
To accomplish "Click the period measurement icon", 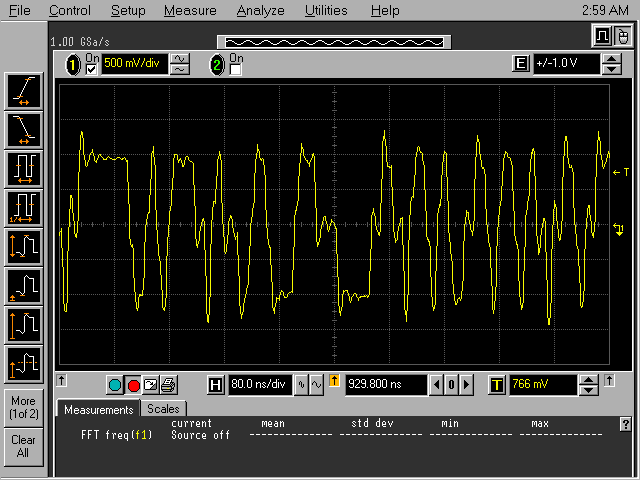I will pyautogui.click(x=23, y=167).
